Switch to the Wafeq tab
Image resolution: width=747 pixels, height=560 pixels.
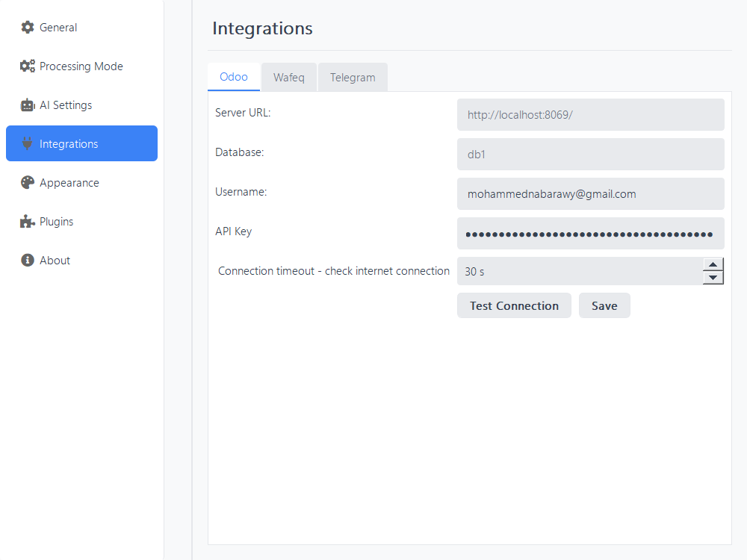289,78
